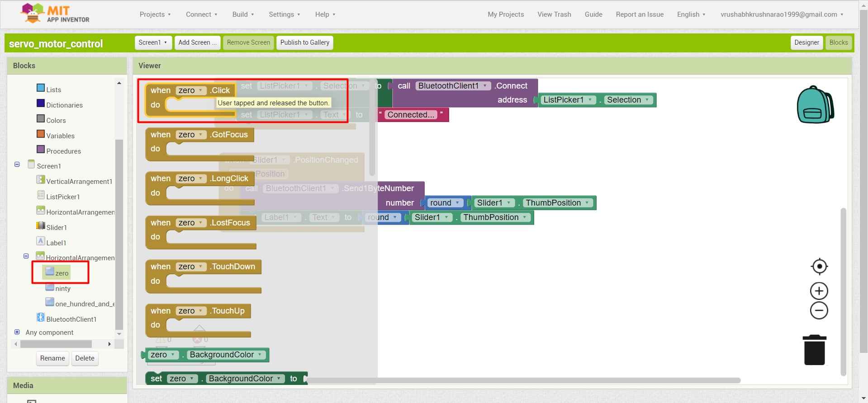Open the backpack icon in viewer
Viewport: 868px width, 403px height.
(x=815, y=104)
